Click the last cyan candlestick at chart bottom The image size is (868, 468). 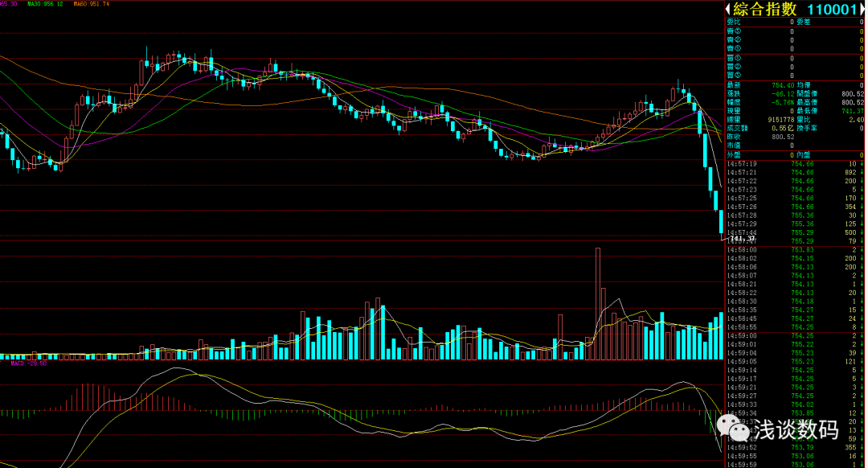[721, 222]
